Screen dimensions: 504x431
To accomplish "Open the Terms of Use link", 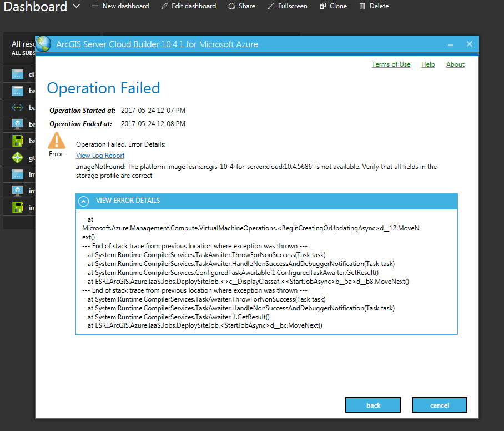I will point(391,64).
